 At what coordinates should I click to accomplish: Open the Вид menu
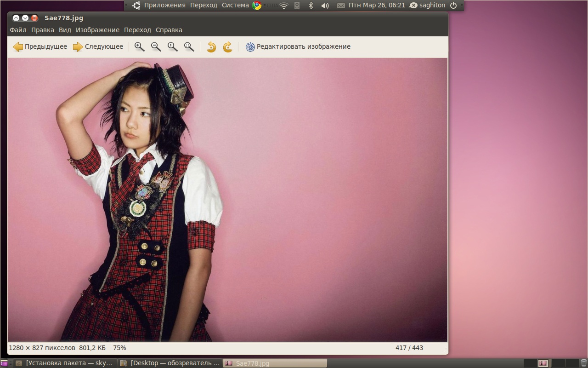(x=65, y=30)
